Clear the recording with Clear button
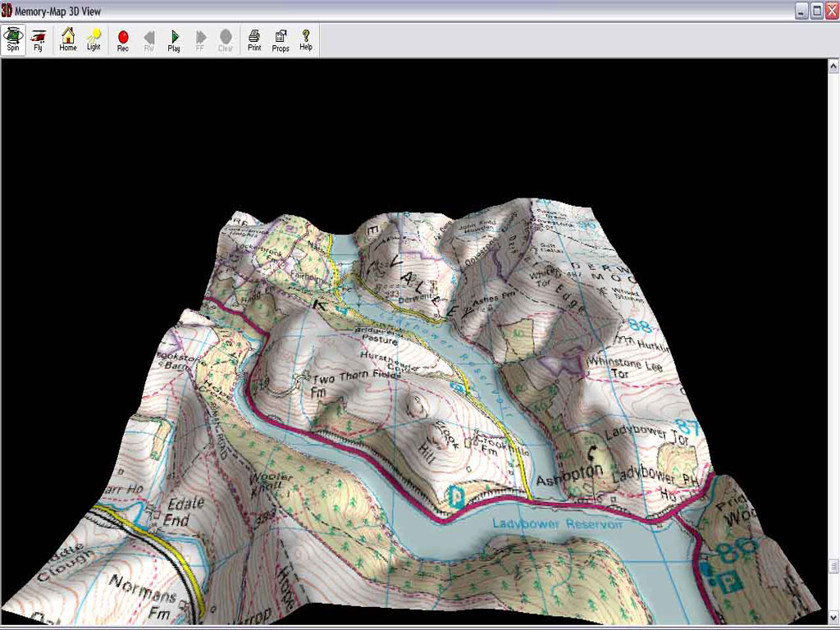 (226, 40)
